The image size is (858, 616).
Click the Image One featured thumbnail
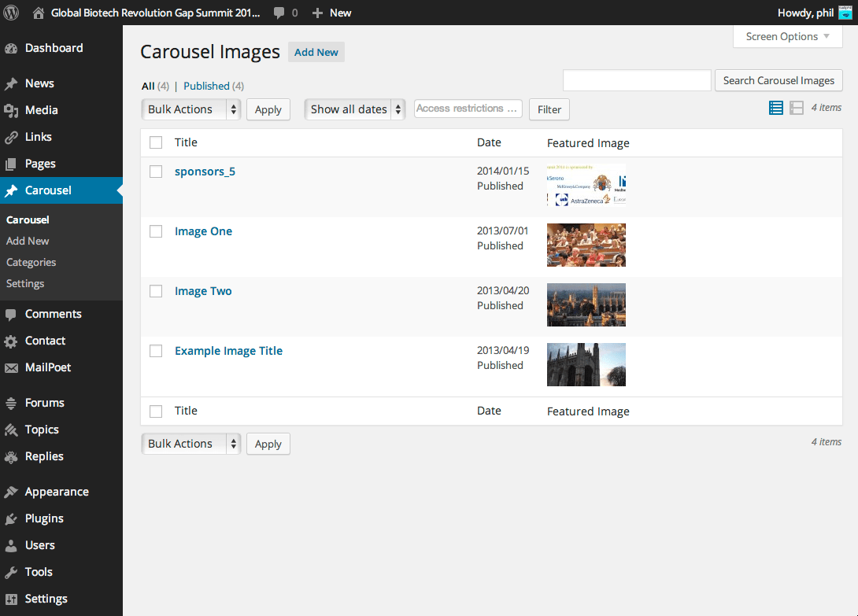586,245
